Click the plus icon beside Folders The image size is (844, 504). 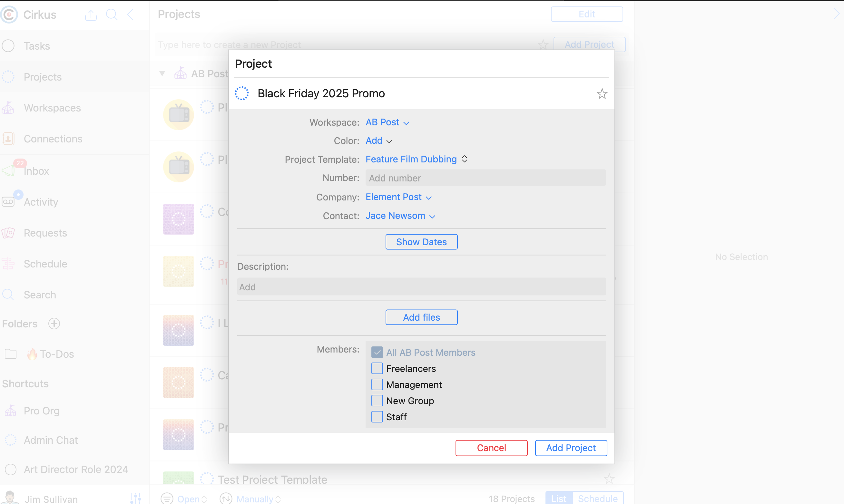(54, 324)
